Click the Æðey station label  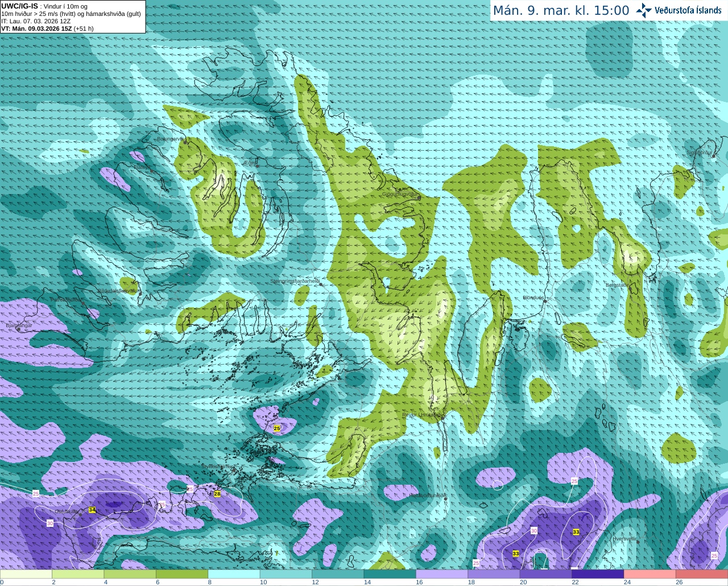250,163
